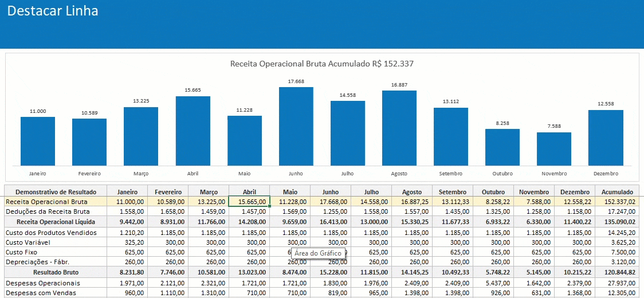Select the Maio column header cell
The width and height of the screenshot is (644, 298).
pos(290,191)
